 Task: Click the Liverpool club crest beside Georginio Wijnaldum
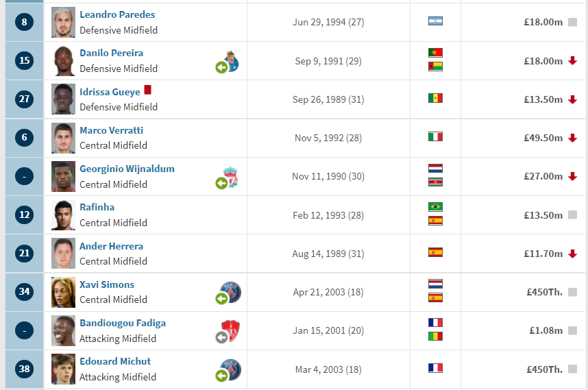(231, 177)
